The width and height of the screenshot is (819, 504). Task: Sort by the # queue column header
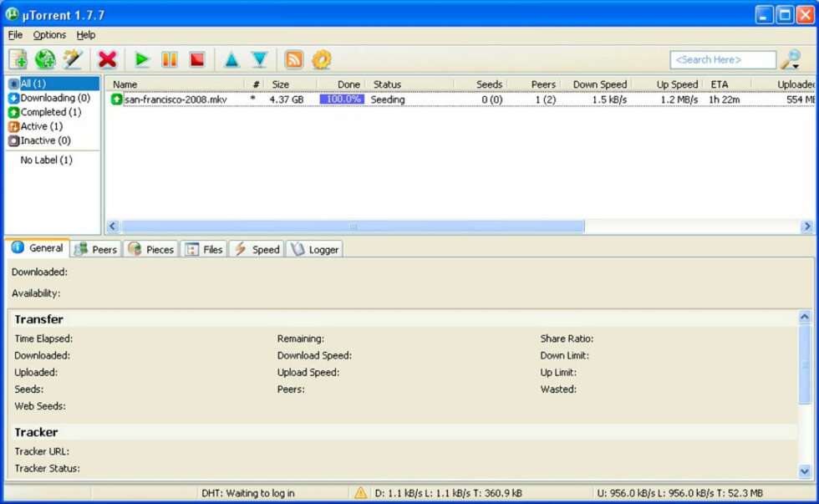coord(254,84)
